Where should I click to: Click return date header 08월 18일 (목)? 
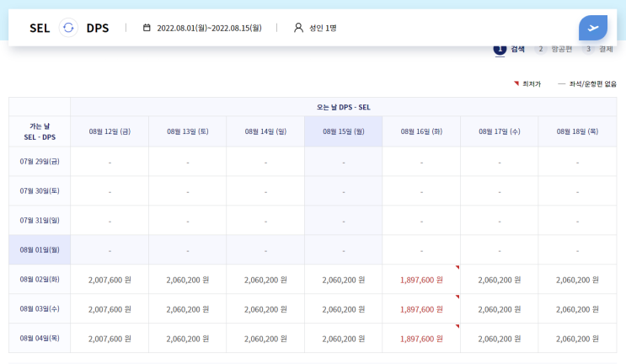pyautogui.click(x=577, y=131)
